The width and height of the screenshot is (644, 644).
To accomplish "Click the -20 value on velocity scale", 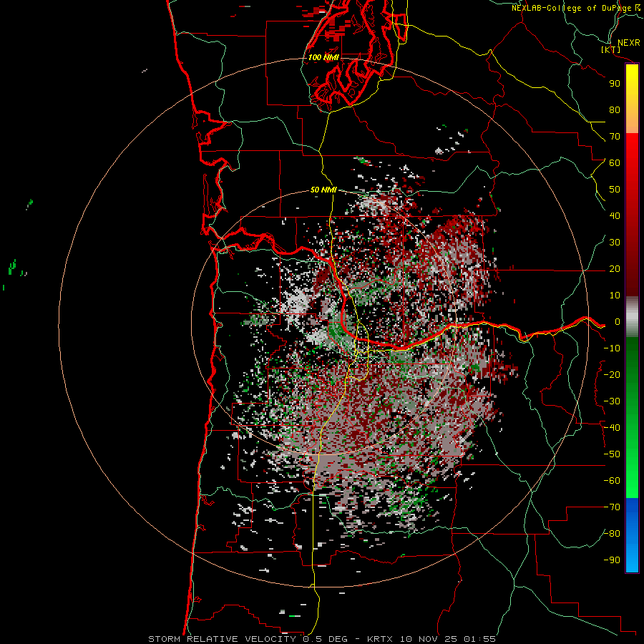I will [612, 375].
